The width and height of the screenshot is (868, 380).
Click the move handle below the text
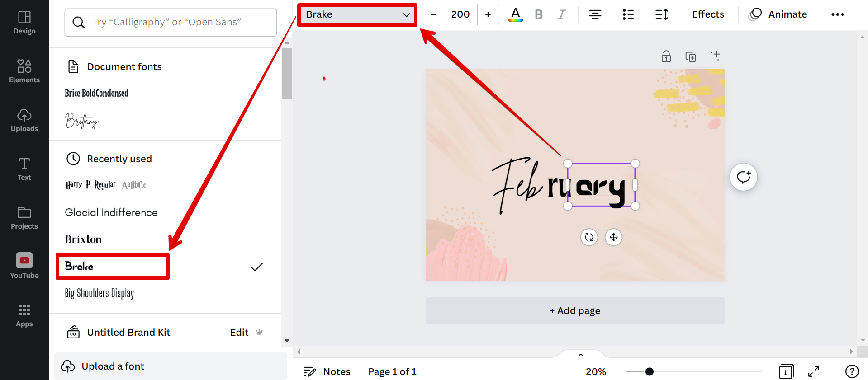click(x=614, y=237)
